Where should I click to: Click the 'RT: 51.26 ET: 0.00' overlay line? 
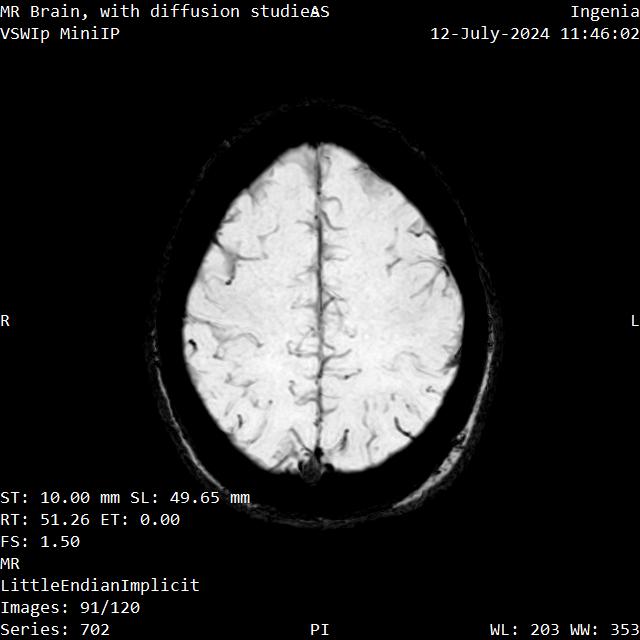coord(90,520)
